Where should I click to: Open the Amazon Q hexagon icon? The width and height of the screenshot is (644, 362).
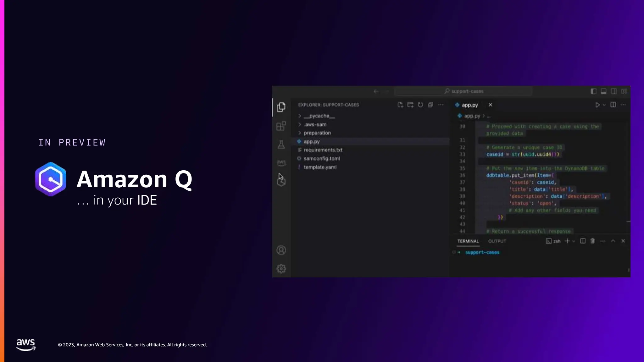tap(281, 182)
